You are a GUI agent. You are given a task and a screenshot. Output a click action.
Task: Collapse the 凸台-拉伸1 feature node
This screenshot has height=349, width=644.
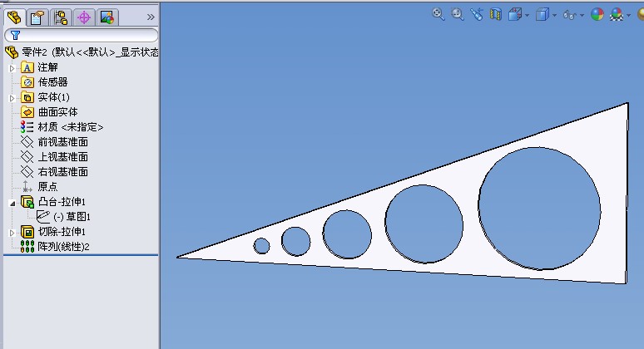point(12,203)
